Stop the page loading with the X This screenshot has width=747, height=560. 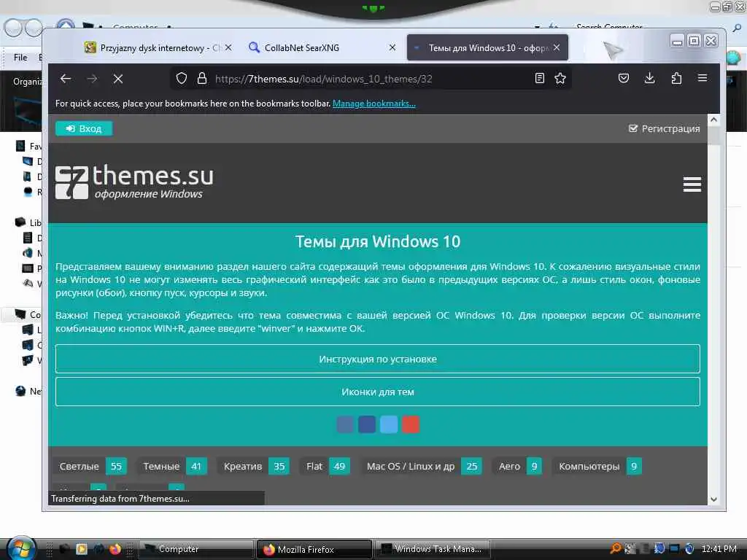[x=118, y=79]
